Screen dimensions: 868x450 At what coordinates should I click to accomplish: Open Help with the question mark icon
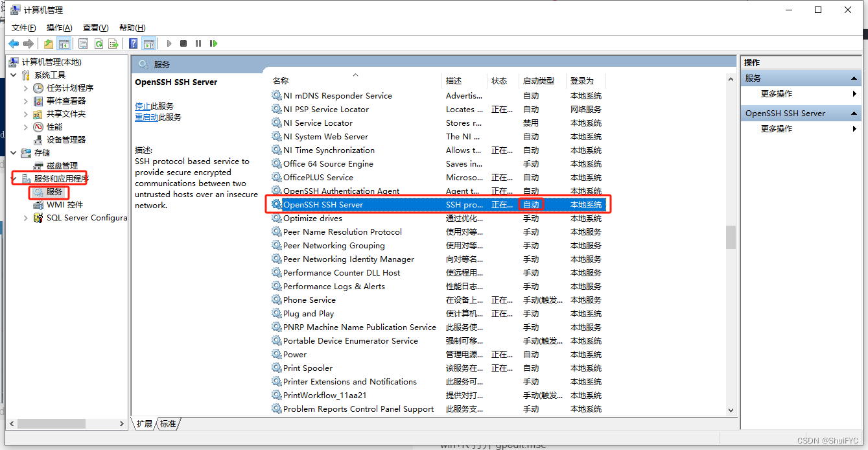134,43
